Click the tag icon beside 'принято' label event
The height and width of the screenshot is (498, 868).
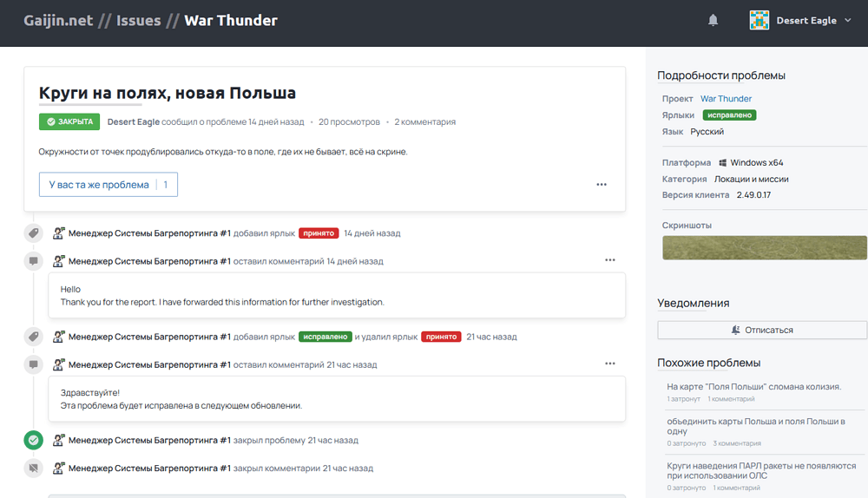33,233
